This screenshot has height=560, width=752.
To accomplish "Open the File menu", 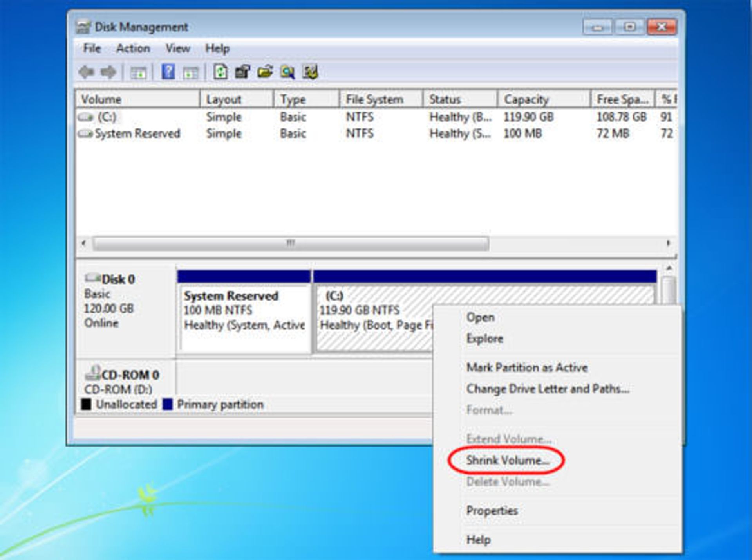I will tap(92, 49).
